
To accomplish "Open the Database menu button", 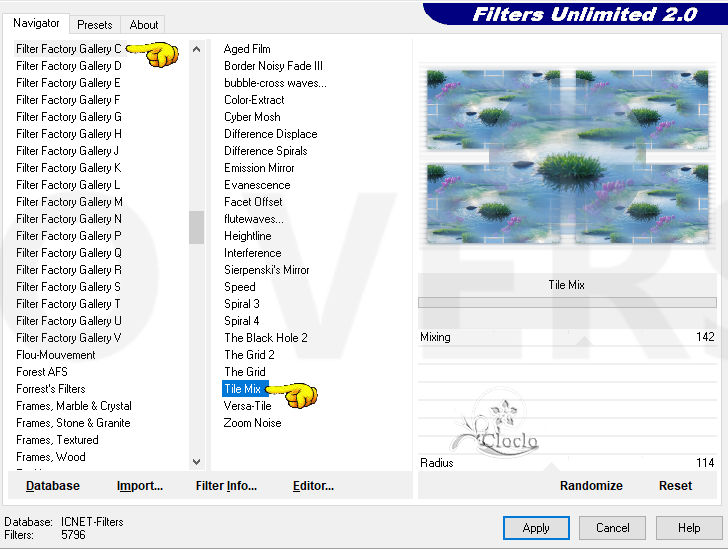I will pyautogui.click(x=53, y=486).
